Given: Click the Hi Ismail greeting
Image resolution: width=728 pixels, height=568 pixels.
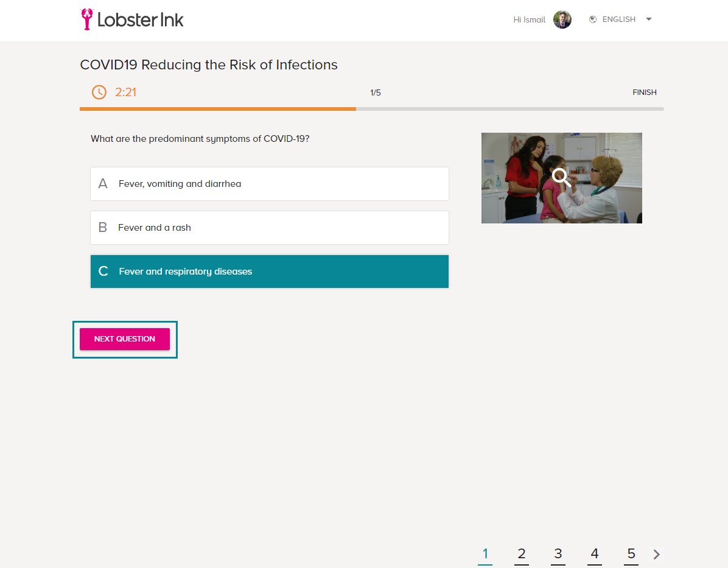Looking at the screenshot, I should (x=530, y=19).
